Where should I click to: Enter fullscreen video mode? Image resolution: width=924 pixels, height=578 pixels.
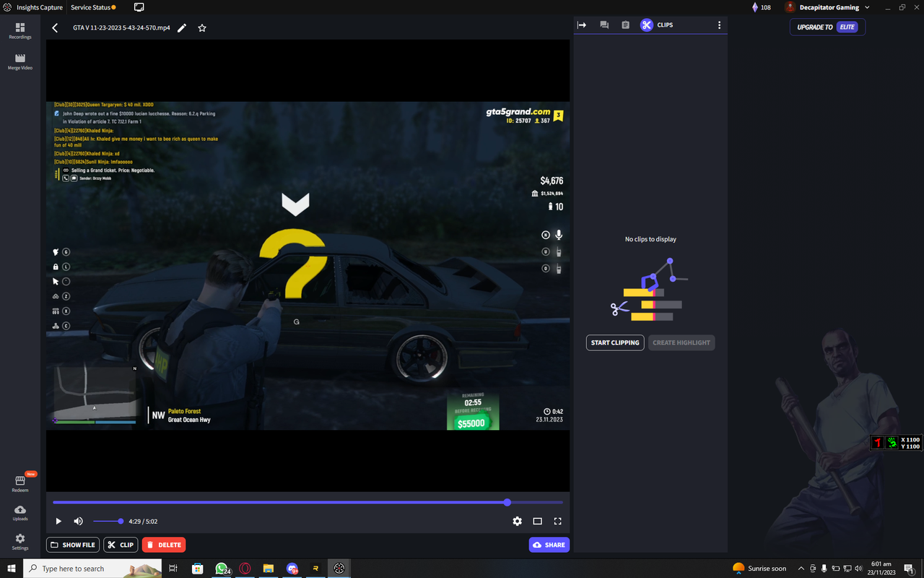pos(557,521)
